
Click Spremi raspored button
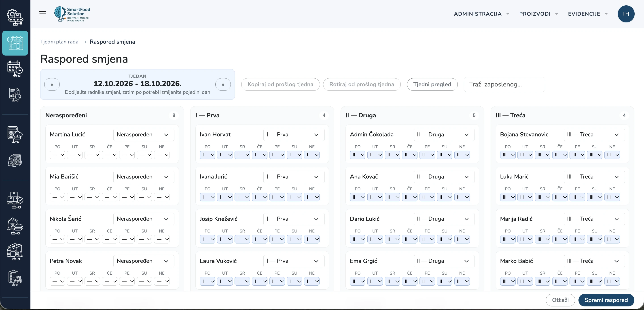[606, 300]
